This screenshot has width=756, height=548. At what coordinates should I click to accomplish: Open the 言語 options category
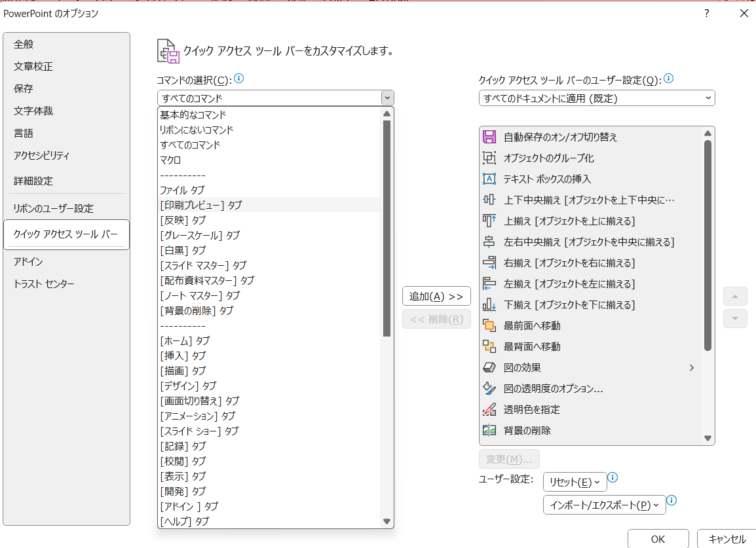[x=67, y=133]
